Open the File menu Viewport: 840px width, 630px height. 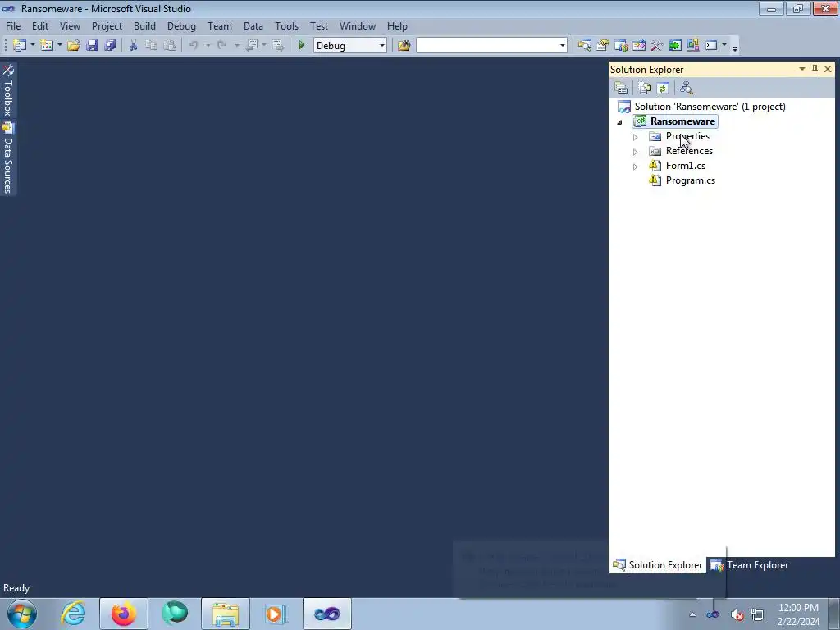coord(13,25)
